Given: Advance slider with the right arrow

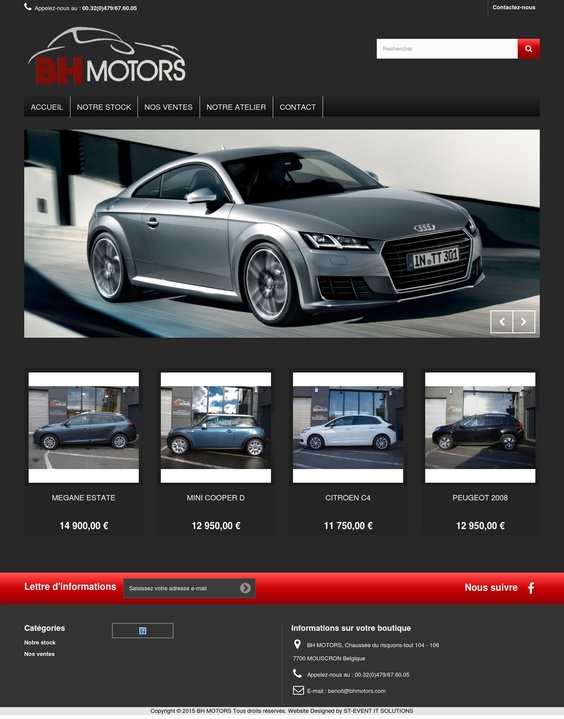Looking at the screenshot, I should coord(524,321).
